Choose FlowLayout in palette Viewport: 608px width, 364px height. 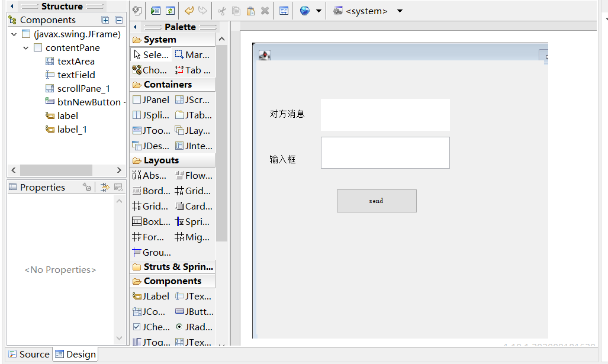pyautogui.click(x=194, y=175)
